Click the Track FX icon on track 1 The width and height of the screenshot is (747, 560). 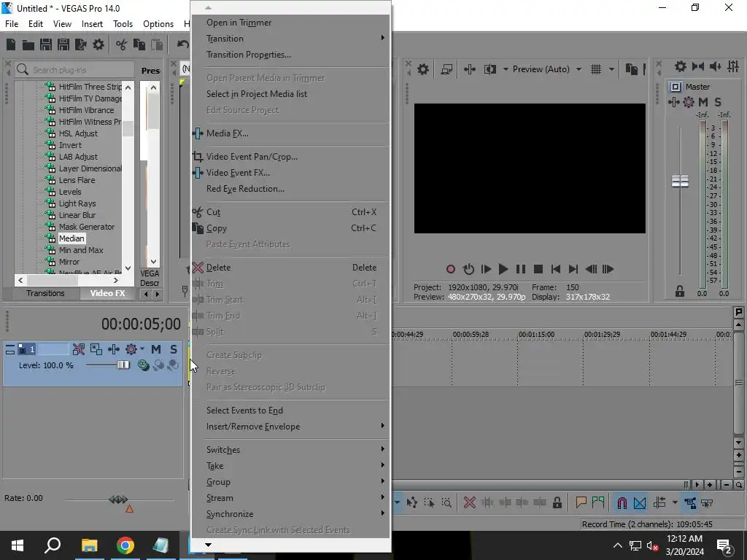tap(113, 349)
